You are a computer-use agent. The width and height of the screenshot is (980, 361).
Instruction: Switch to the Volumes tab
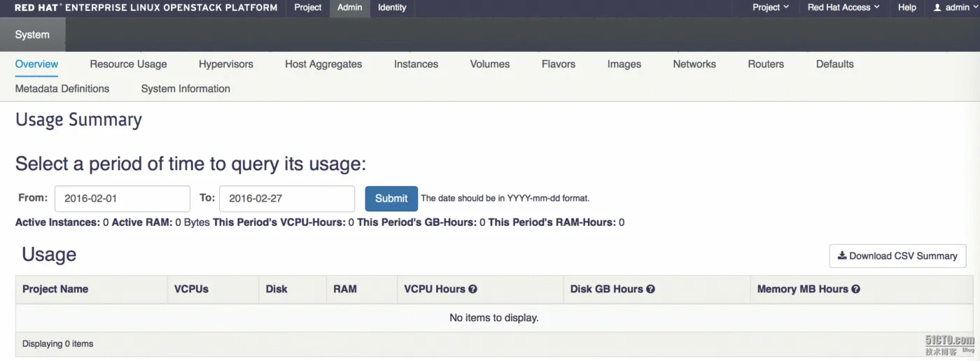click(x=490, y=64)
